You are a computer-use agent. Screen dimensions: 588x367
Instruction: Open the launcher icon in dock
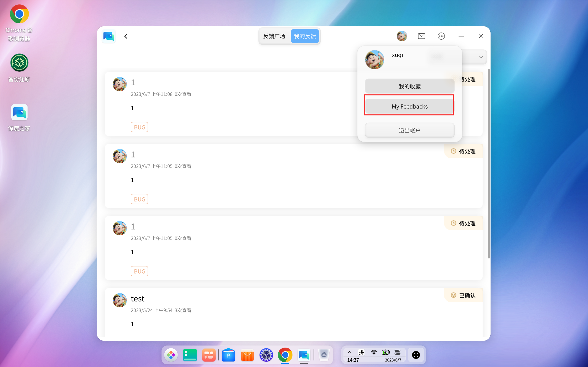pos(171,355)
